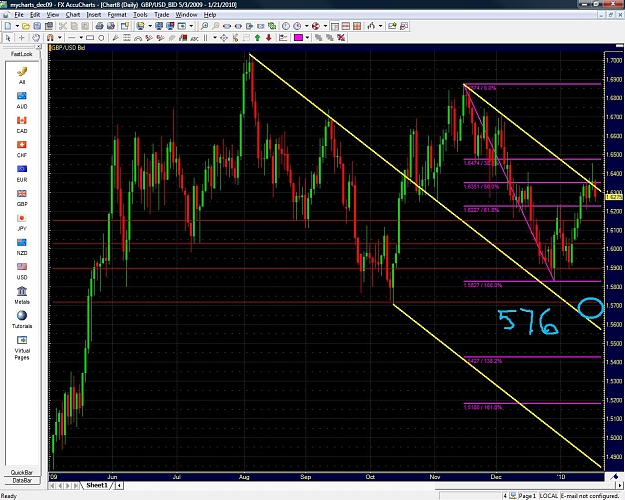The width and height of the screenshot is (625, 500).
Task: Open the dropdown beside the second clock icon
Action: coord(307,26)
